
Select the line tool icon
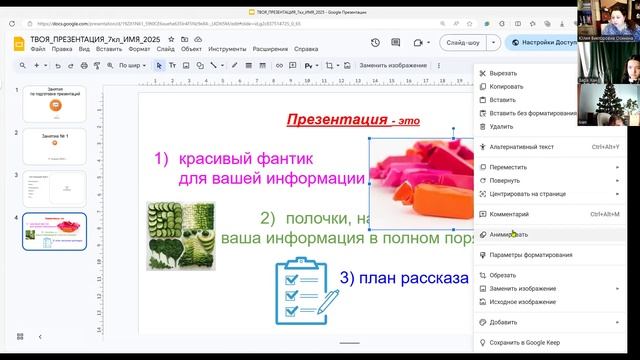click(x=213, y=65)
